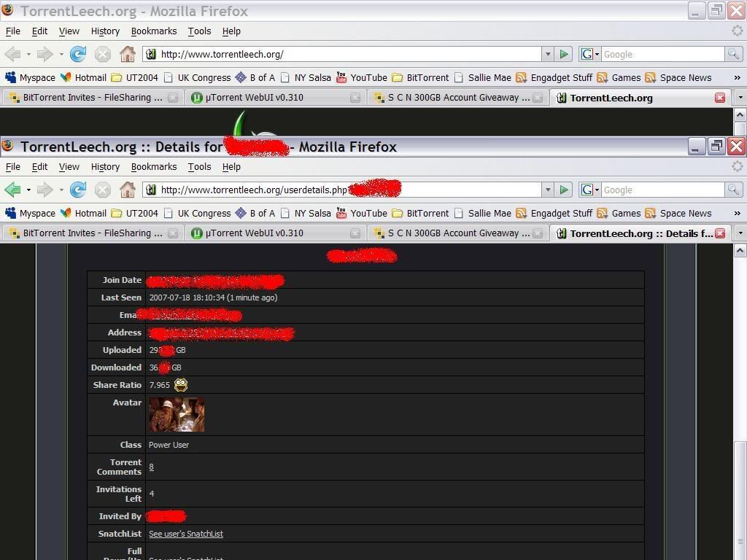
Task: Click green Go arrow in background window
Action: tap(564, 54)
